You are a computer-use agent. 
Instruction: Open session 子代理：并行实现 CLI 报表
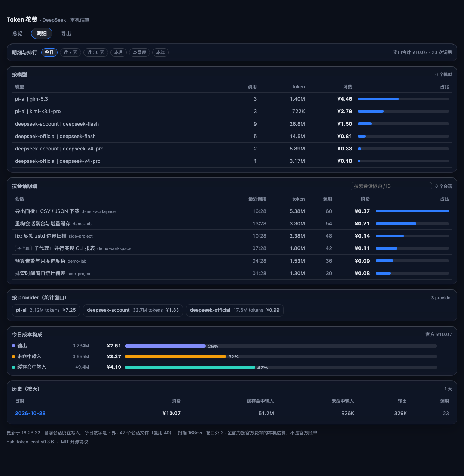pos(232,248)
